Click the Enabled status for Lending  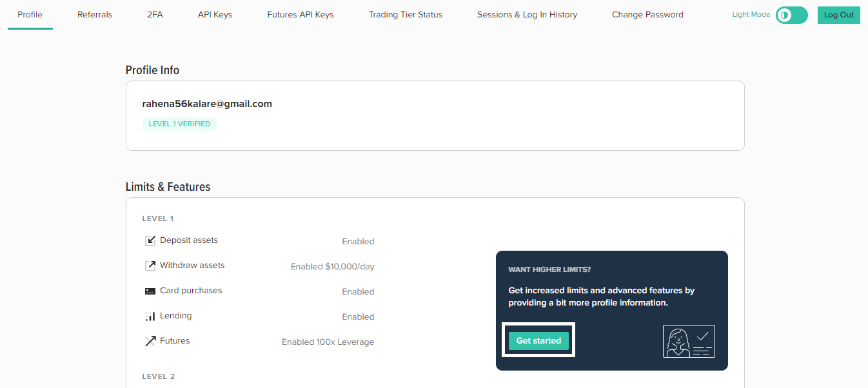pyautogui.click(x=358, y=317)
